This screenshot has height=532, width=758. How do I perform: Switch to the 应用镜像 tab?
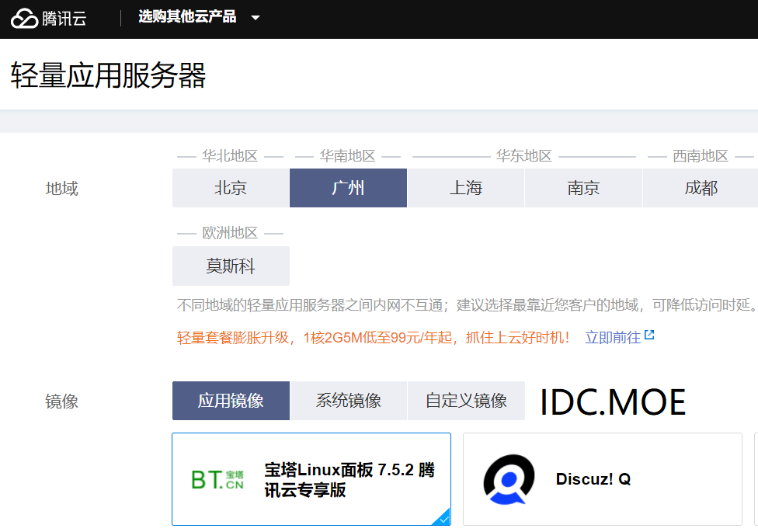pyautogui.click(x=231, y=401)
